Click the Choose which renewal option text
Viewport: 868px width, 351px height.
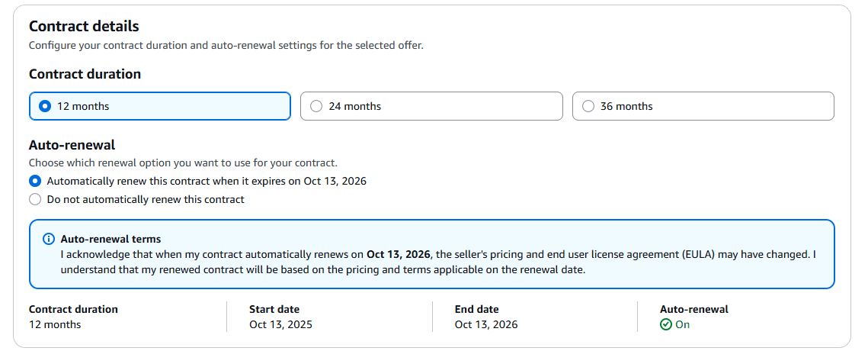[x=183, y=163]
